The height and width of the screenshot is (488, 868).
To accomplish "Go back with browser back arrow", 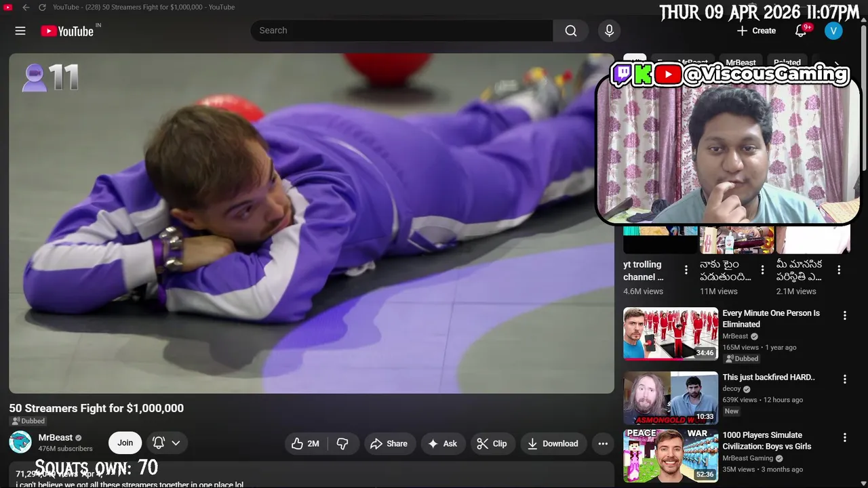I will pyautogui.click(x=26, y=7).
